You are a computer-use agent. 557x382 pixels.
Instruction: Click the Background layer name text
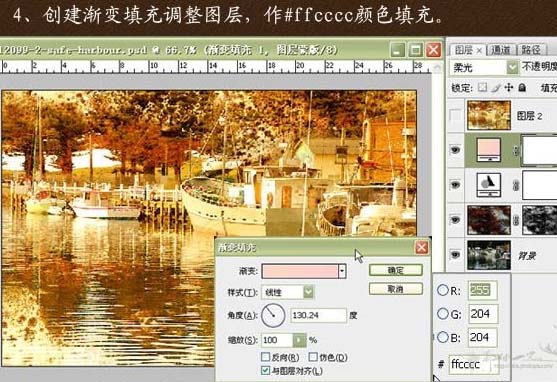pos(527,256)
